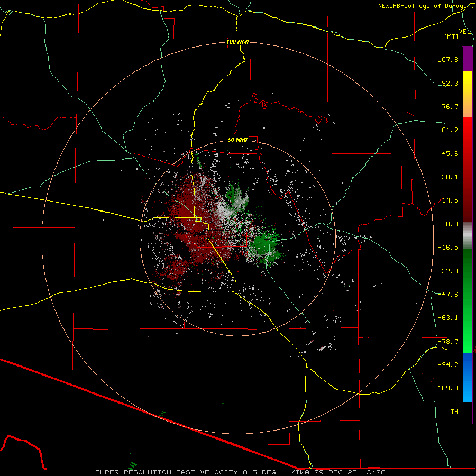Viewport: 476px width, 476px height.
Task: Select the 107.8 velocity scale value
Action: (448, 59)
